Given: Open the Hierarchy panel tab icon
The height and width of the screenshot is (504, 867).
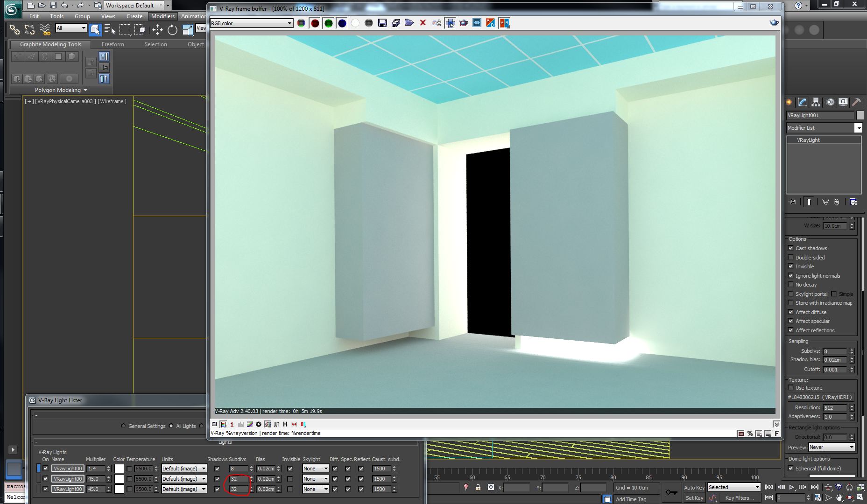Looking at the screenshot, I should tap(816, 102).
